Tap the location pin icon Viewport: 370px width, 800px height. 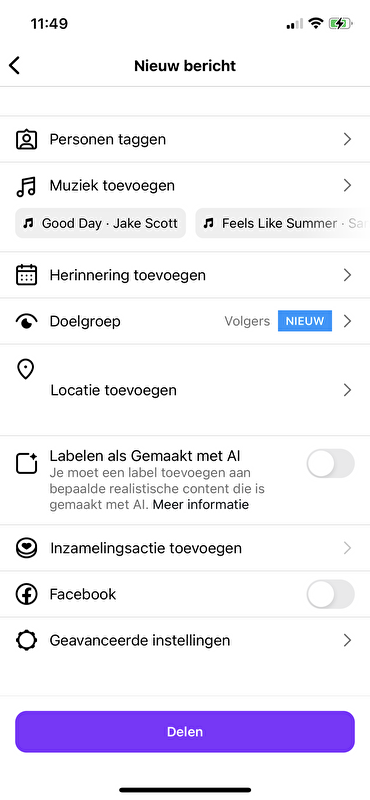[x=26, y=369]
